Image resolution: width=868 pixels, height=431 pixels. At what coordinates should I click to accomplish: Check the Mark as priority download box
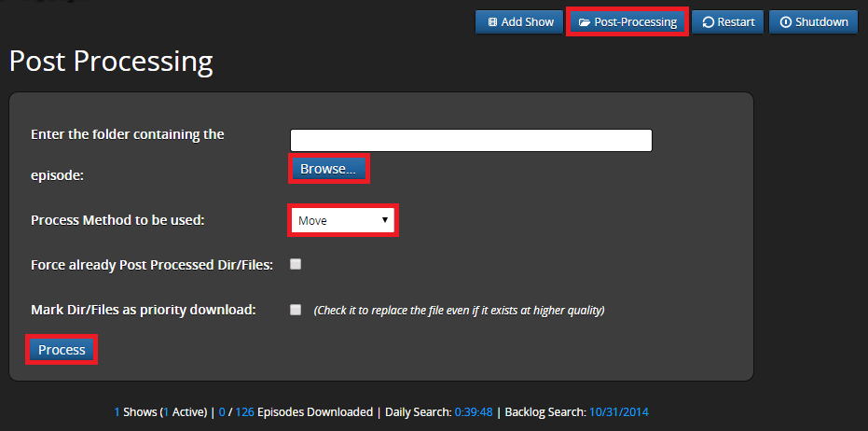(296, 309)
